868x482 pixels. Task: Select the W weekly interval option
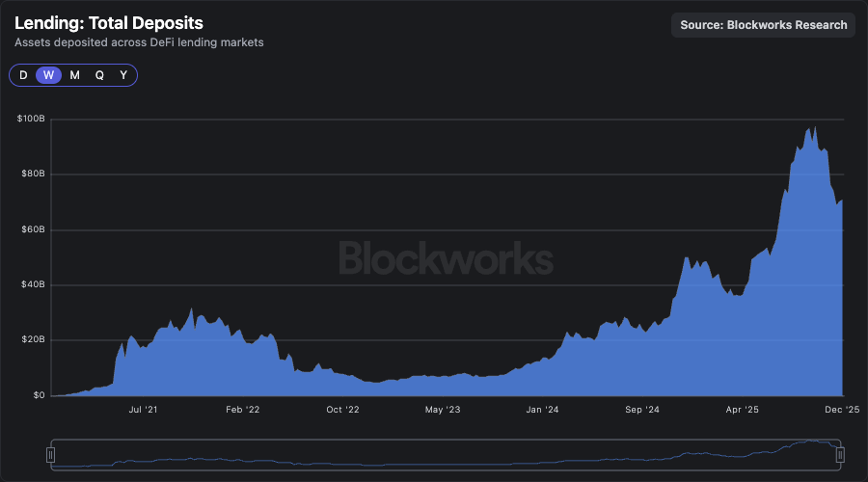(48, 75)
